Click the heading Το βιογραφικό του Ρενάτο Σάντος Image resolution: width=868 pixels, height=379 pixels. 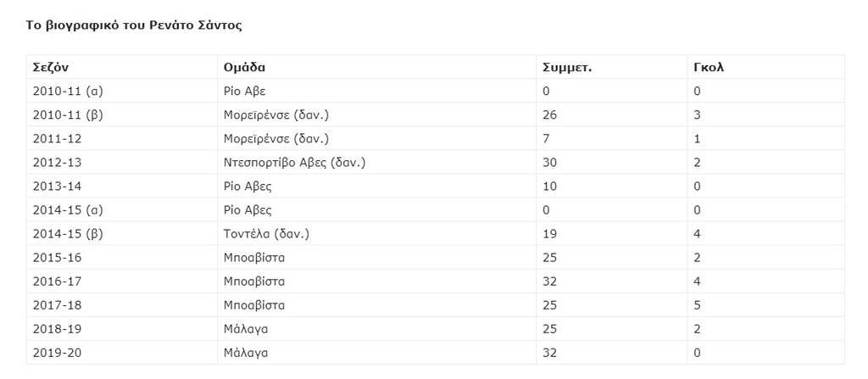pyautogui.click(x=135, y=25)
